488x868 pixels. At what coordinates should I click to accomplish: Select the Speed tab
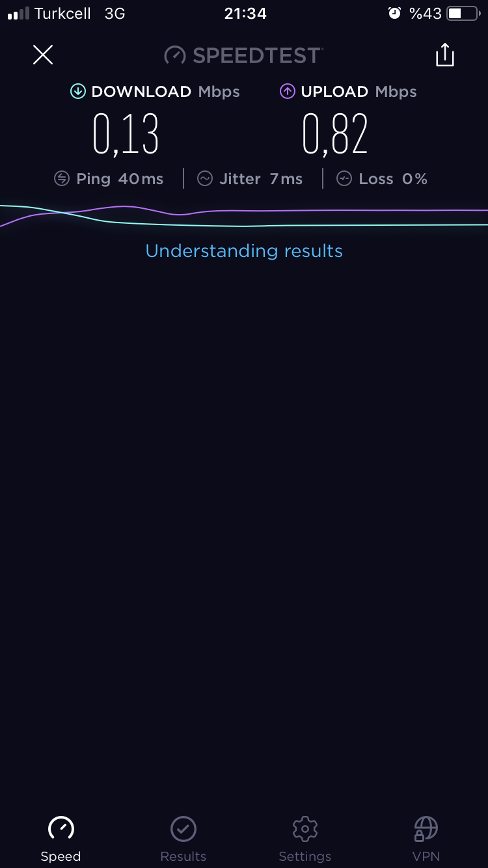pos(61,839)
